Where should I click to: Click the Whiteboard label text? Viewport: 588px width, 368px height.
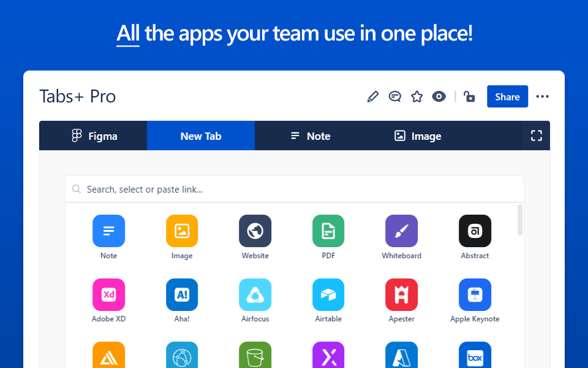[401, 255]
